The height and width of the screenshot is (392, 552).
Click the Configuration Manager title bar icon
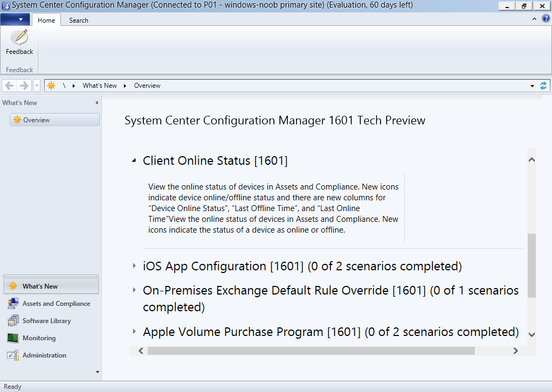(x=5, y=5)
